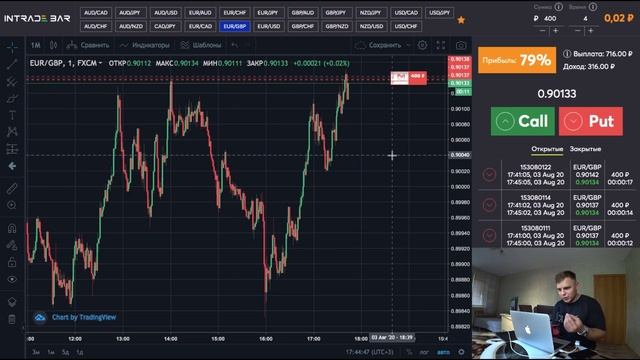Open the object tree layers icon
This screenshot has width=640, height=360.
pyautogui.click(x=12, y=302)
